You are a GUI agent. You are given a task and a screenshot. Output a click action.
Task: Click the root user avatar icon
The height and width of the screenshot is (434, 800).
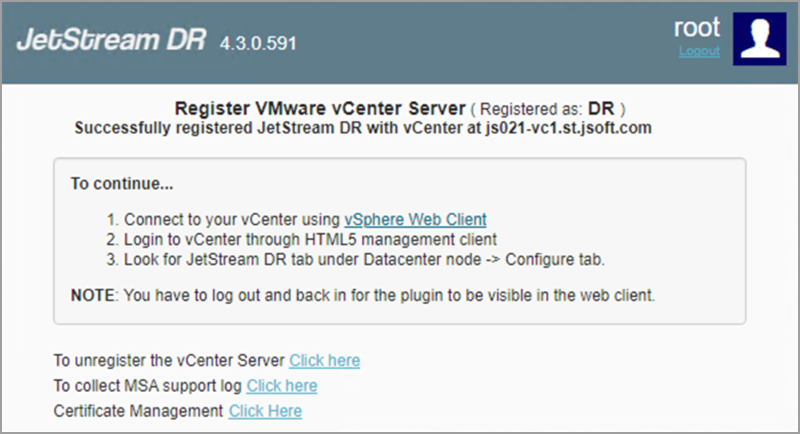pyautogui.click(x=760, y=40)
